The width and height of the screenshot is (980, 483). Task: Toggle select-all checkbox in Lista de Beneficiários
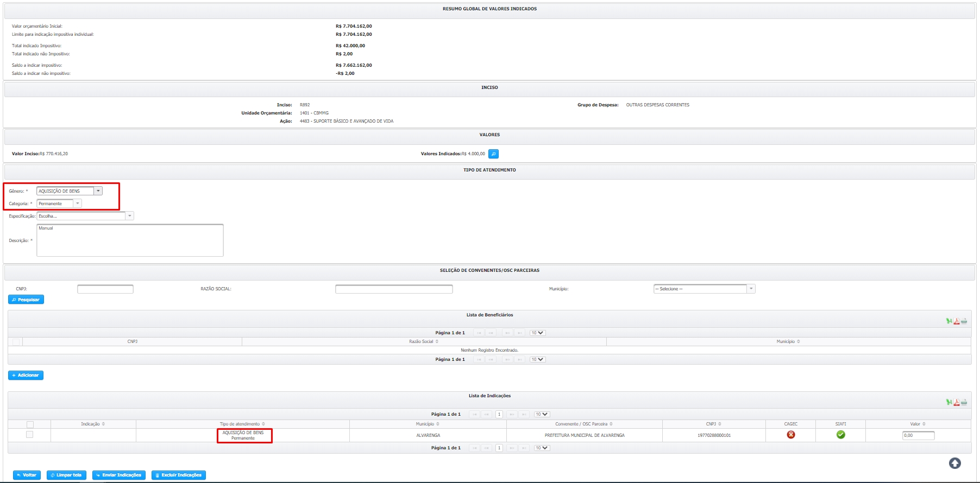point(16,342)
